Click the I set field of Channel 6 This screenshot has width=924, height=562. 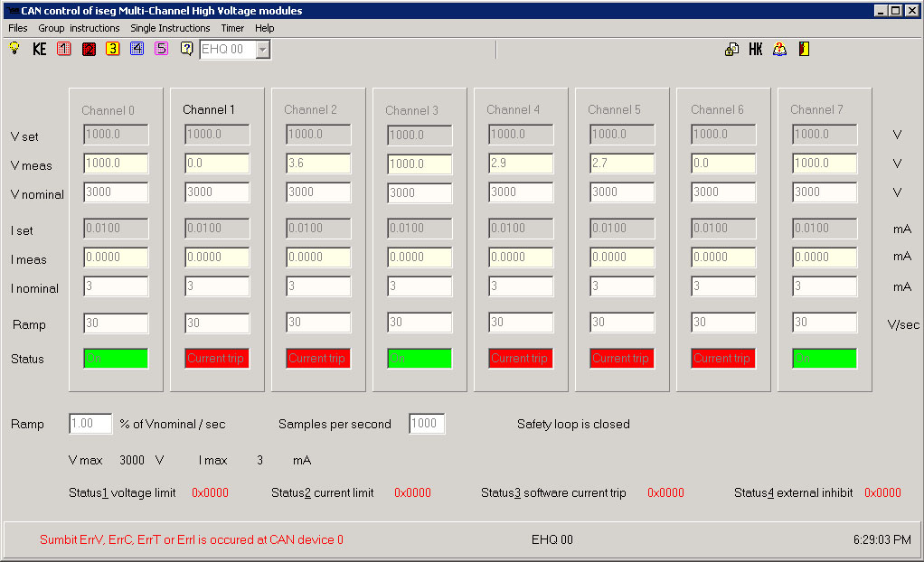click(x=723, y=229)
